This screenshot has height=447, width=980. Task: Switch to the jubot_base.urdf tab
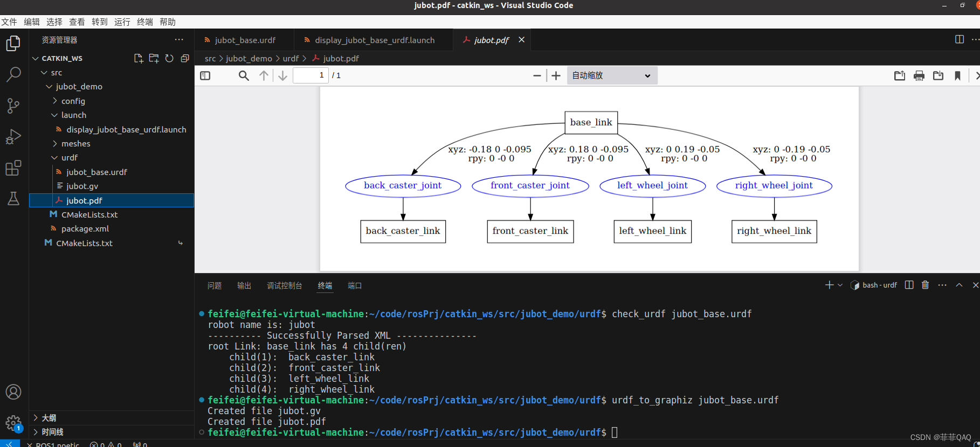pos(245,40)
